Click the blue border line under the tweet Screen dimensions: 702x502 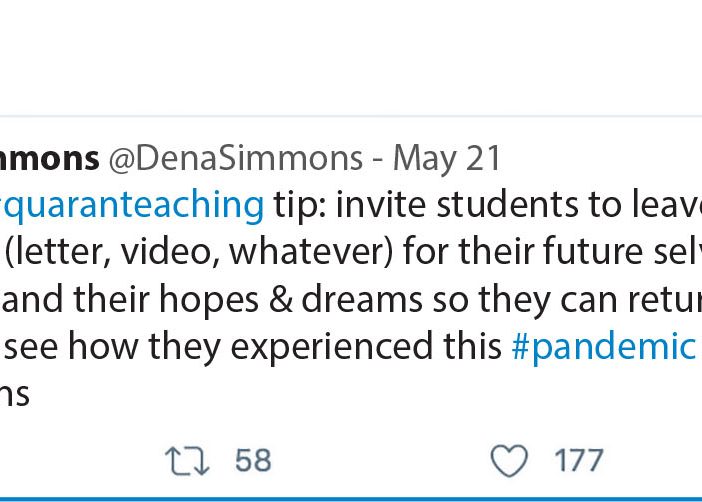[351, 499]
